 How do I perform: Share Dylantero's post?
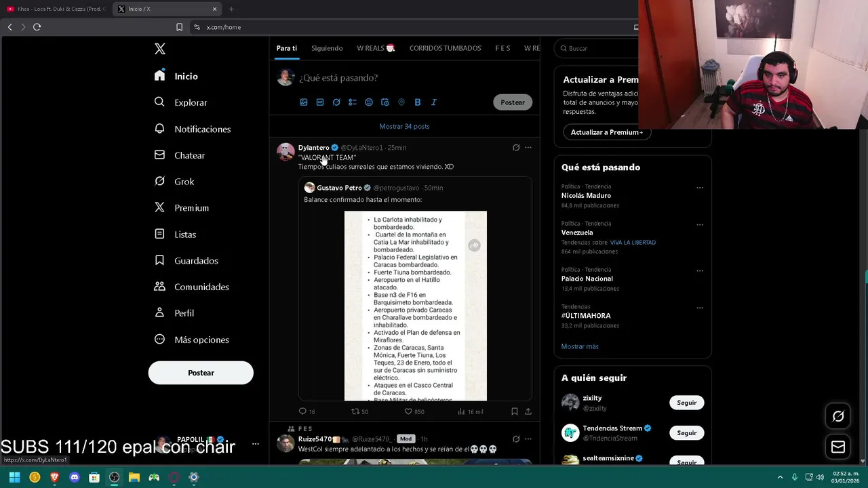tap(528, 411)
